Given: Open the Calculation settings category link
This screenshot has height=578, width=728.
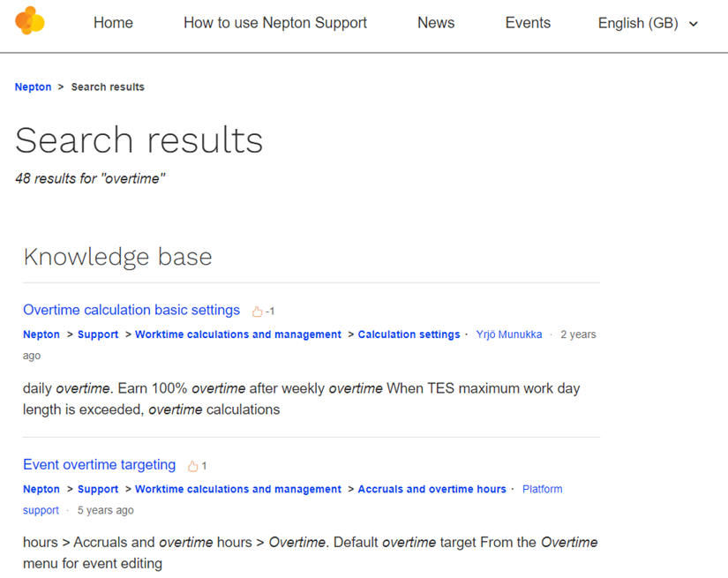Looking at the screenshot, I should point(409,334).
